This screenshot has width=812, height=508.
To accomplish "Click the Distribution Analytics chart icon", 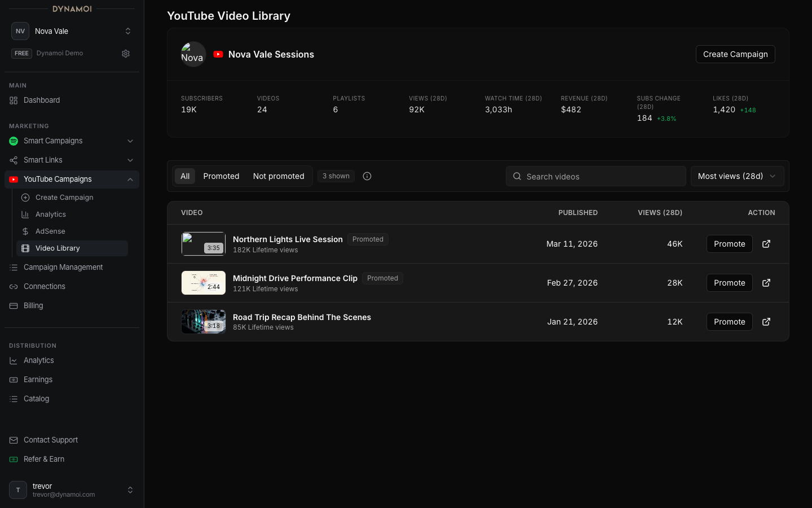I will 14,361.
